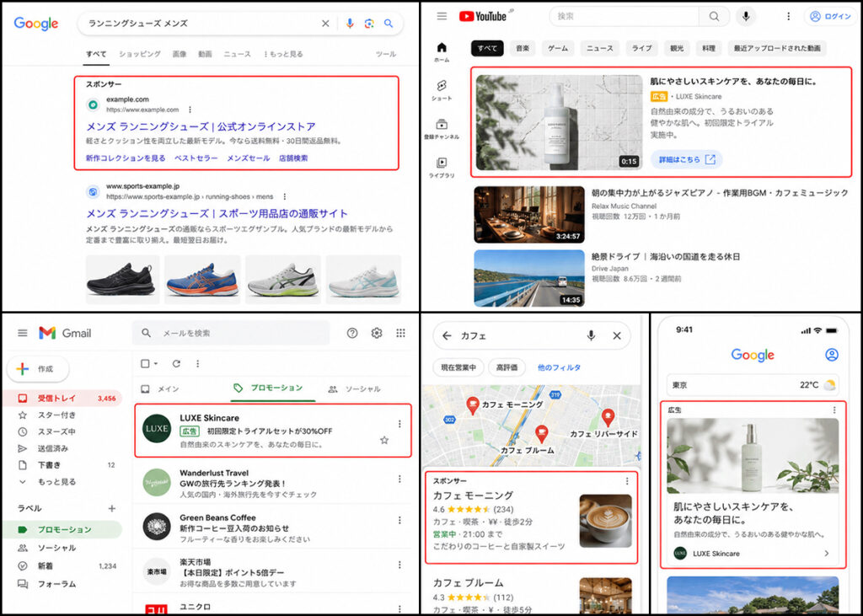Switch to Google 画像 tab
The image size is (863, 616).
tap(180, 54)
